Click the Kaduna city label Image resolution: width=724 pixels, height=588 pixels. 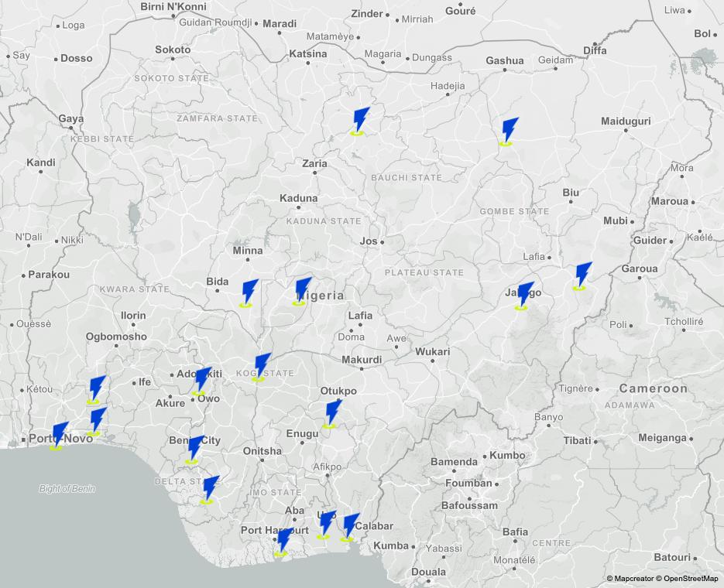299,198
